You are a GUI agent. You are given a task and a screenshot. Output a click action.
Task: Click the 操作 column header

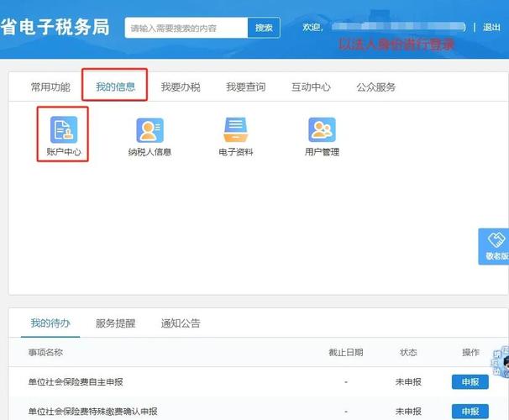pyautogui.click(x=470, y=352)
